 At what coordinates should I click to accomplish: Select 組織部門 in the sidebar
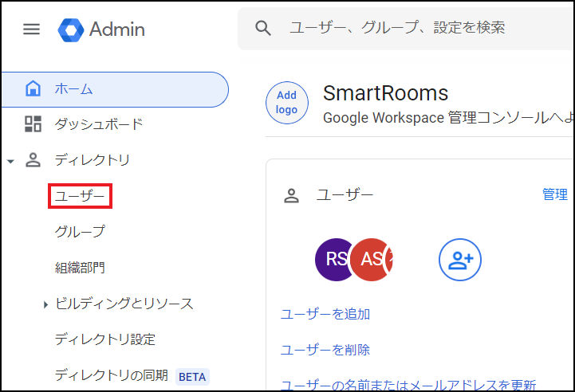tap(80, 268)
